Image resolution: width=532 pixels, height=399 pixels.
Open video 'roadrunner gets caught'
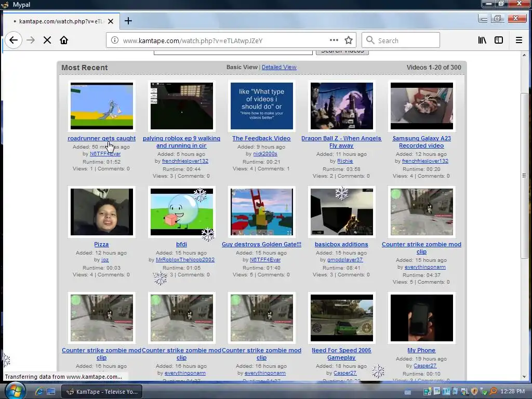[101, 138]
